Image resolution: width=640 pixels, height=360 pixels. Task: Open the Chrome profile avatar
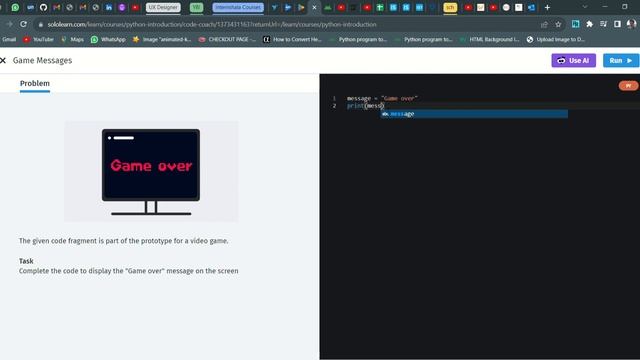(631, 24)
